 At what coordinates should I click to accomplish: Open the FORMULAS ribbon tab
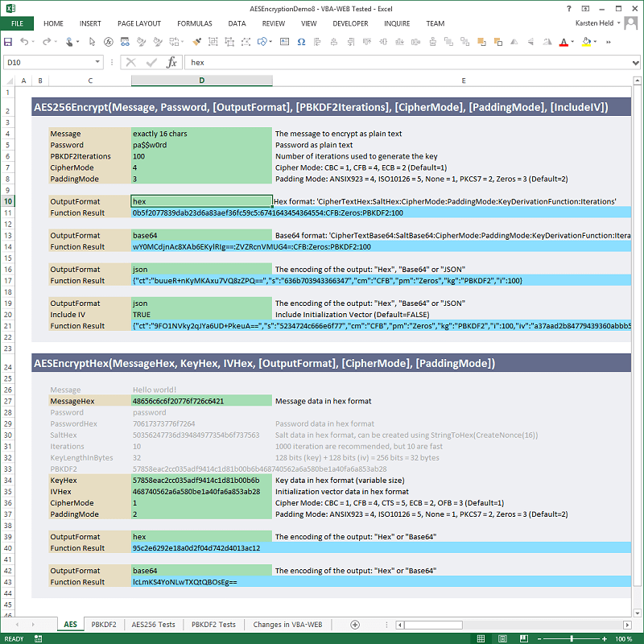pyautogui.click(x=194, y=23)
